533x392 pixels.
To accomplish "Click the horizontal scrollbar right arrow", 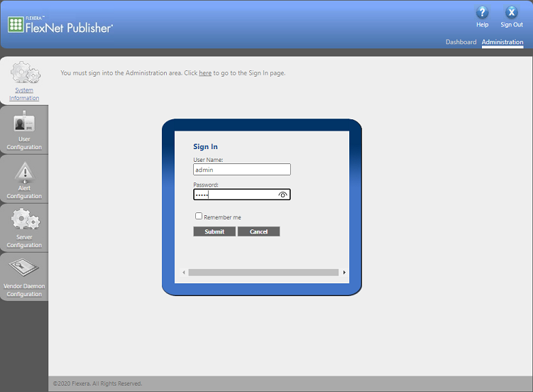I will pos(344,272).
